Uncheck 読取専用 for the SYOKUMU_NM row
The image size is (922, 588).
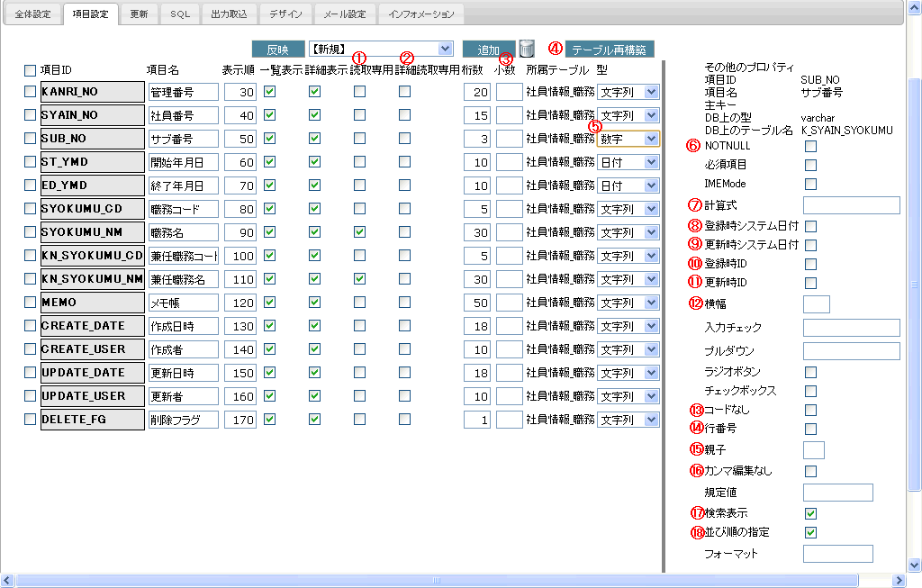[x=359, y=232]
